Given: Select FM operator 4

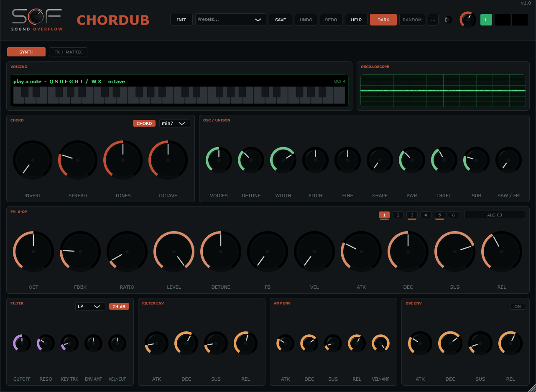Looking at the screenshot, I should click(426, 215).
